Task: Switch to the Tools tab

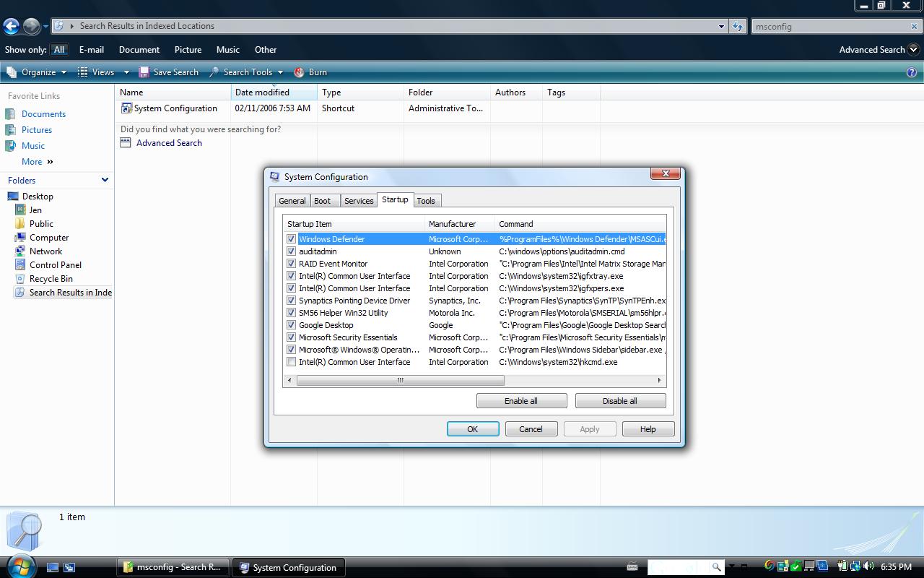Action: point(426,201)
